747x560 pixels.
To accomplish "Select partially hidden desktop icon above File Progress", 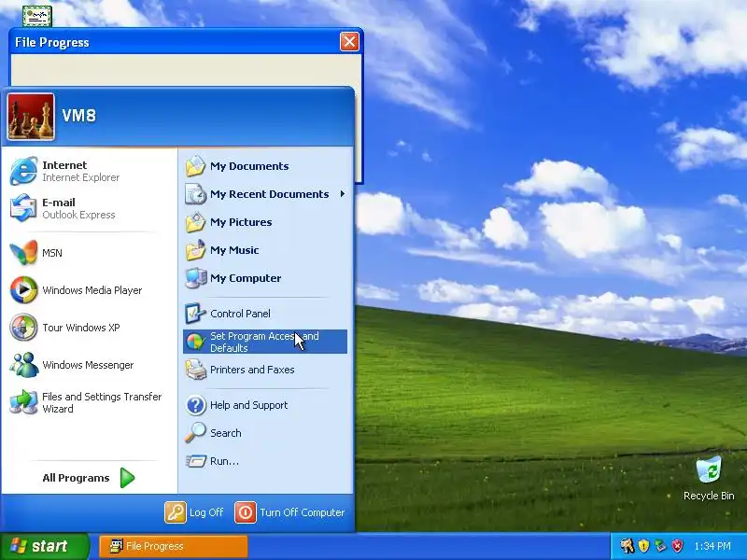I will pyautogui.click(x=37, y=16).
